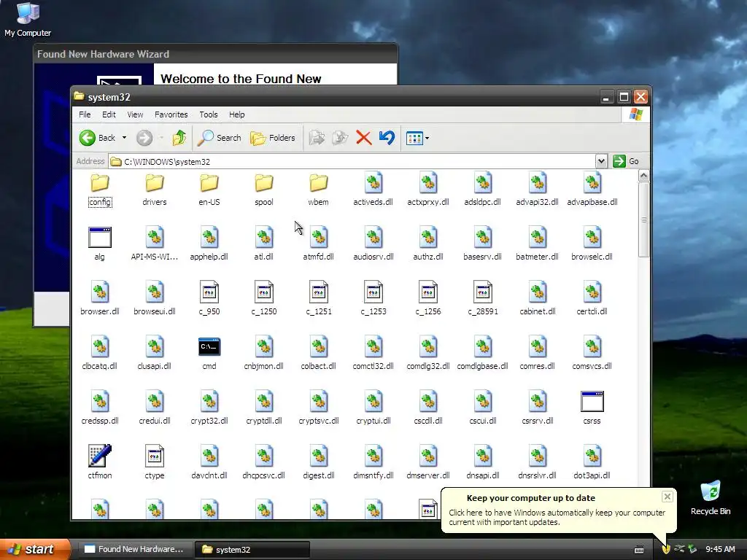Select the spool folder

264,190
